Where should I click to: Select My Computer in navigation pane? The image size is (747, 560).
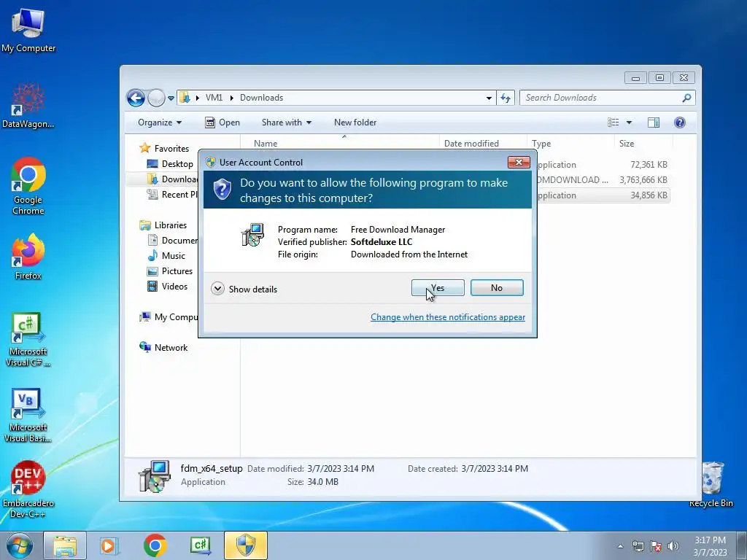point(169,317)
